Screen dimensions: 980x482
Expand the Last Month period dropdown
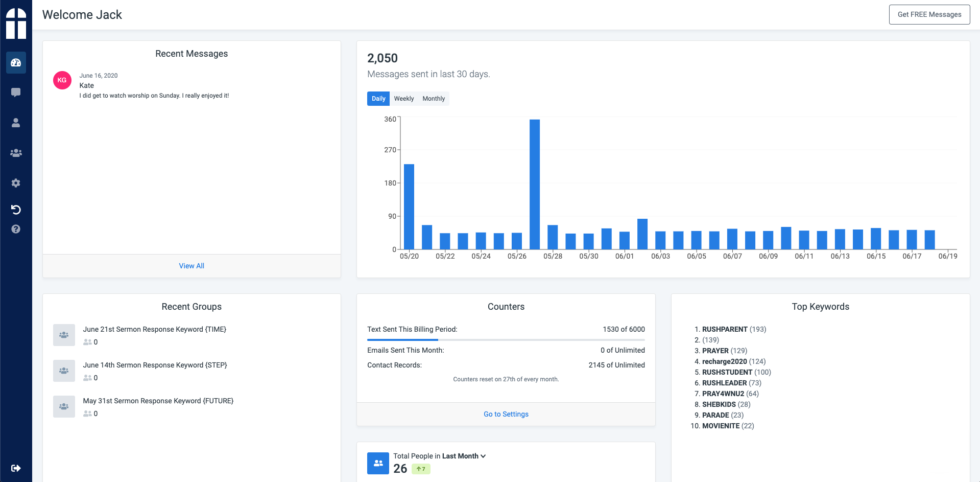464,456
